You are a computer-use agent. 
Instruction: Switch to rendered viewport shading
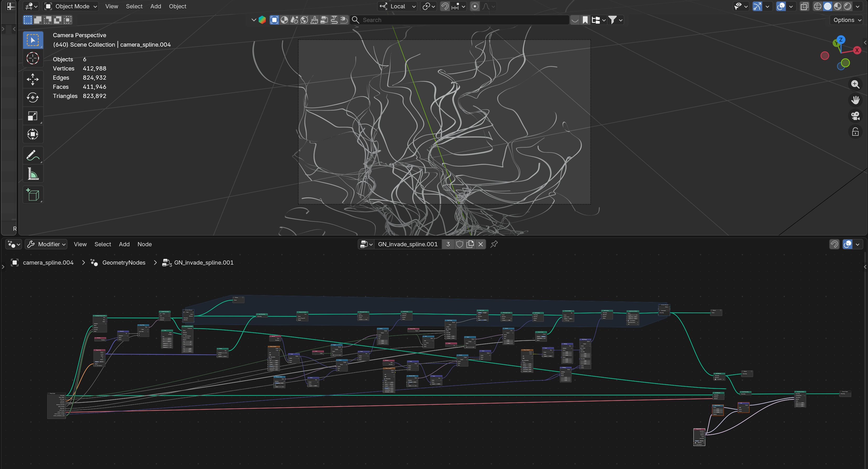[x=848, y=6]
